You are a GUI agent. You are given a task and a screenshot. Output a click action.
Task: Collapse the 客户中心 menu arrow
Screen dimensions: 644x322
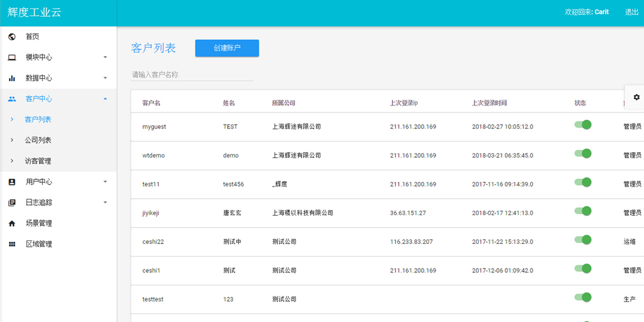[x=105, y=99]
